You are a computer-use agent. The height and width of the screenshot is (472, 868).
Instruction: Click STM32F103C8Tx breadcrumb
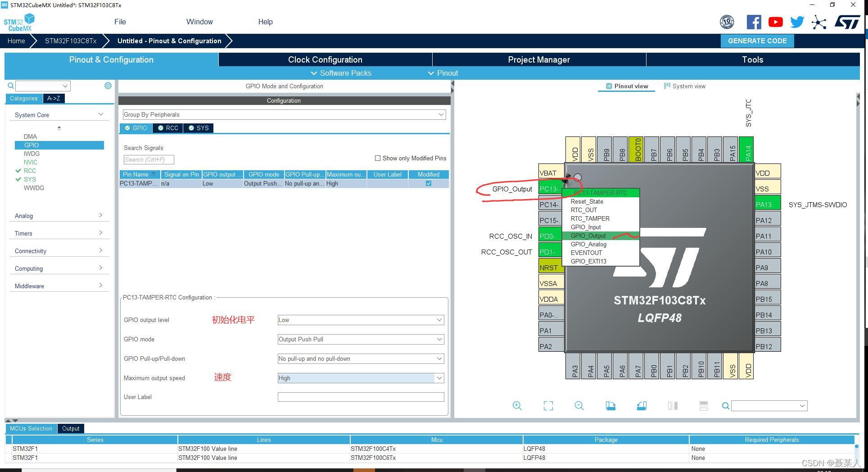pos(71,41)
